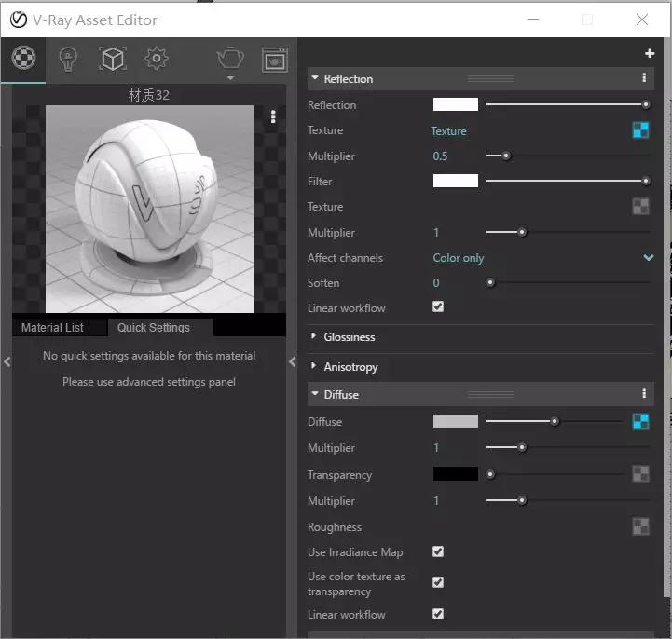Start render with teapot icon
The width and height of the screenshot is (672, 639).
coord(230,59)
